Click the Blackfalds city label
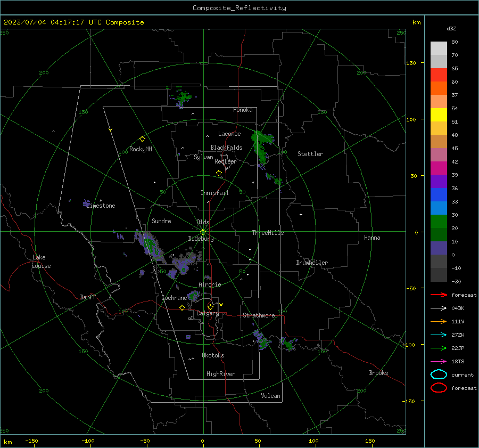The height and width of the screenshot is (448, 479). 226,148
